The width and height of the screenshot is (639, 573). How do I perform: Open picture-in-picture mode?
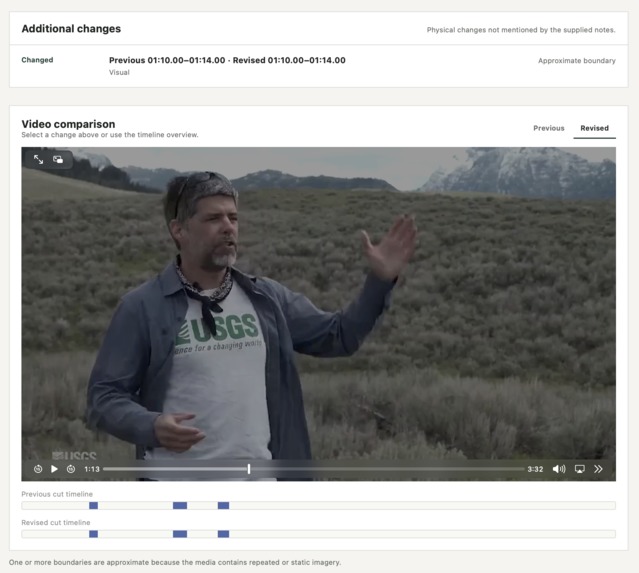coord(58,159)
